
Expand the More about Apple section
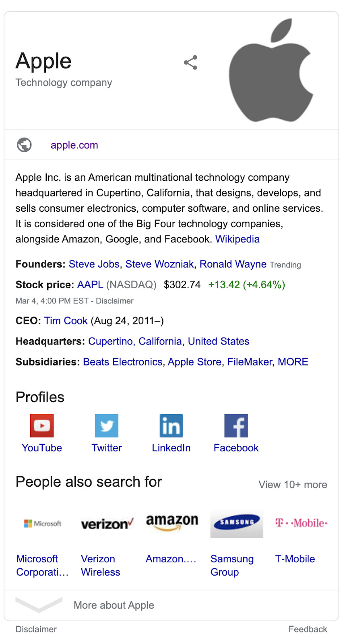(x=114, y=605)
